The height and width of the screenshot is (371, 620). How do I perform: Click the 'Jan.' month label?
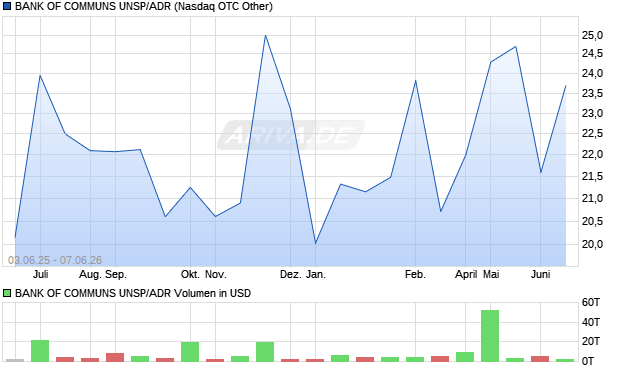point(316,274)
